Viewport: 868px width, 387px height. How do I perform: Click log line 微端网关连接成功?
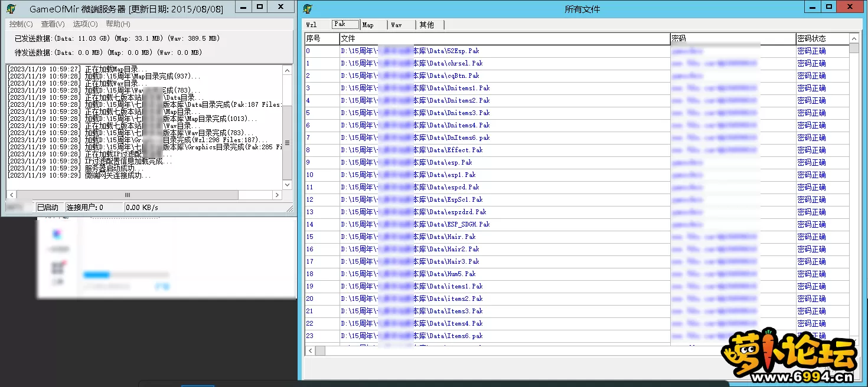pos(79,175)
